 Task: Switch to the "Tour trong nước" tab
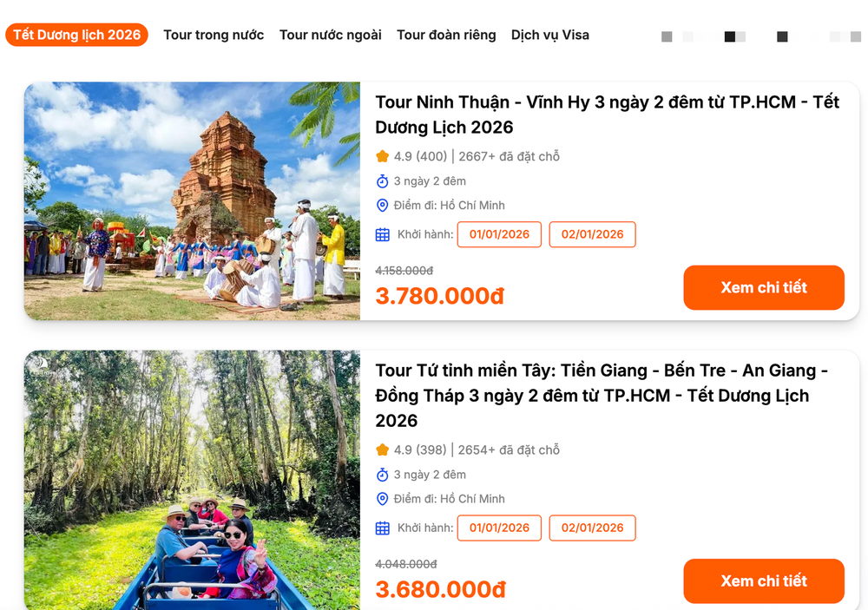(214, 35)
